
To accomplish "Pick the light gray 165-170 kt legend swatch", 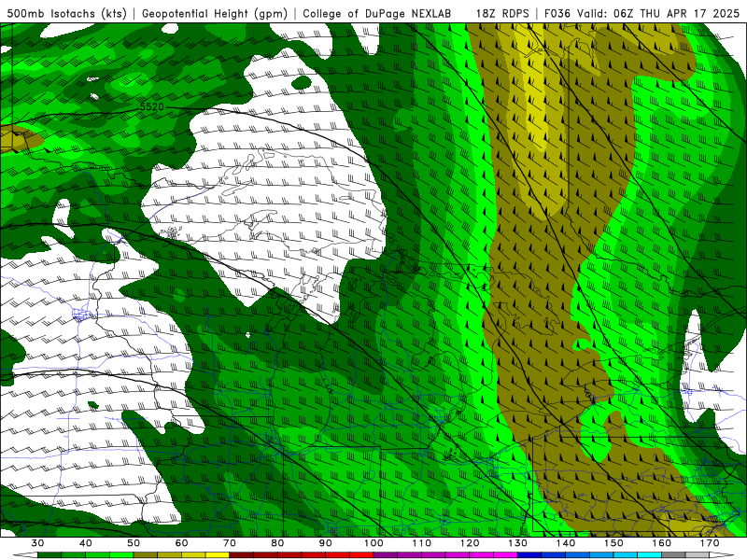I will click(x=698, y=555).
